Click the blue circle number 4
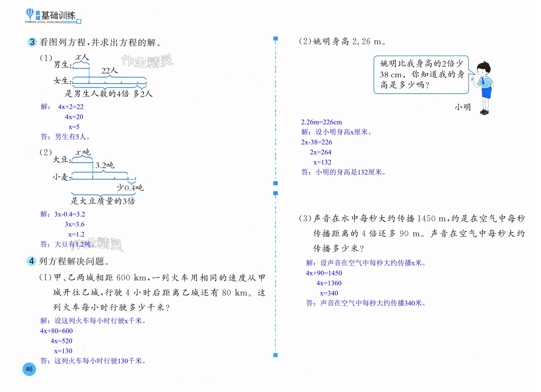Viewport: 541px width, 392px height. (x=32, y=261)
